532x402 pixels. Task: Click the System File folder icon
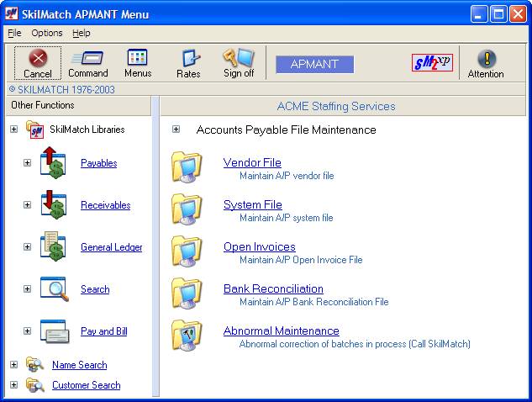187,209
